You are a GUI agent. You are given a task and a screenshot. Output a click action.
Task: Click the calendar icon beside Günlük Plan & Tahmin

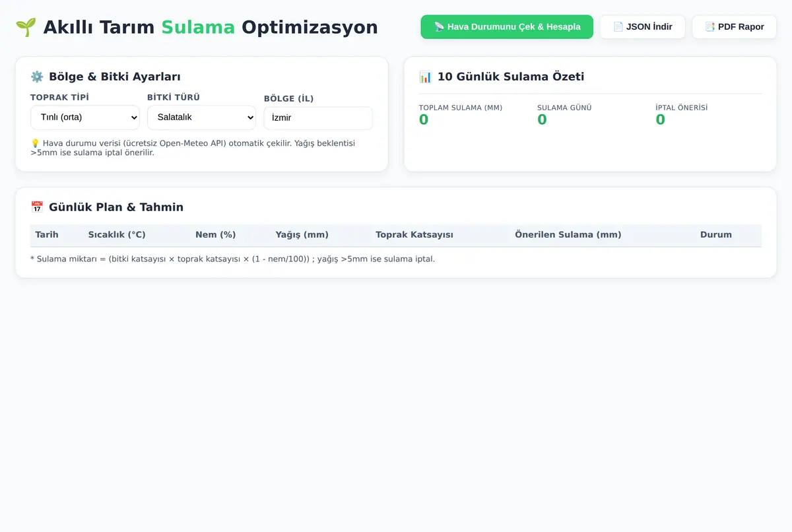tap(37, 207)
